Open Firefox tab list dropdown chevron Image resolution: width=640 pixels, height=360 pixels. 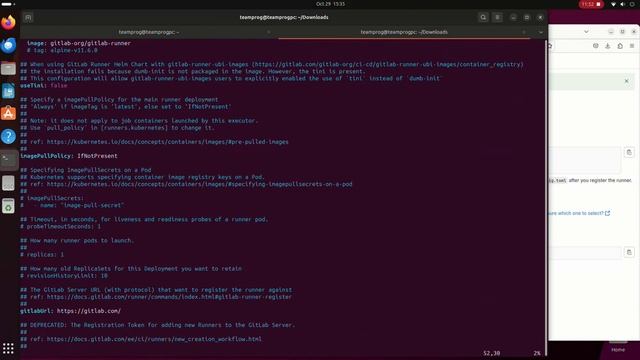(586, 31)
